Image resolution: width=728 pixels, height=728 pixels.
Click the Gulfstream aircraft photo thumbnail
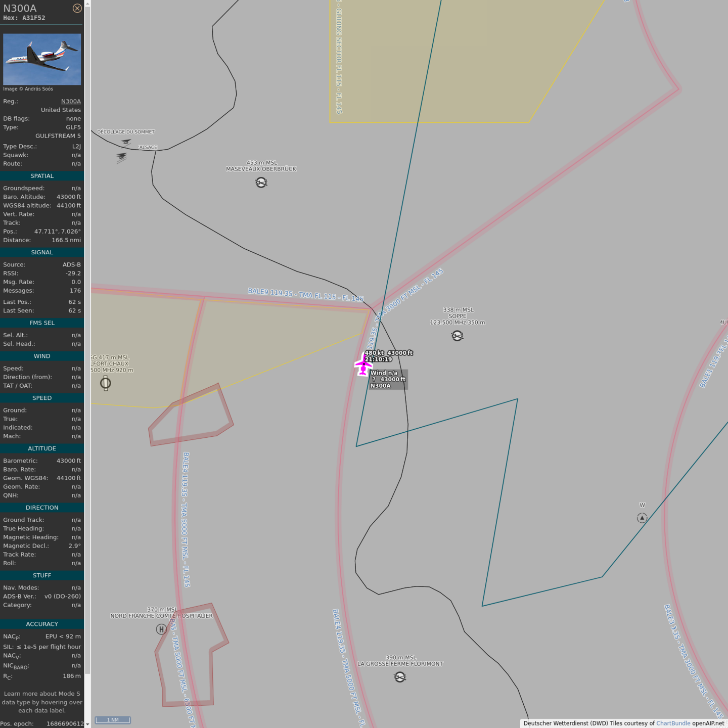(42, 59)
